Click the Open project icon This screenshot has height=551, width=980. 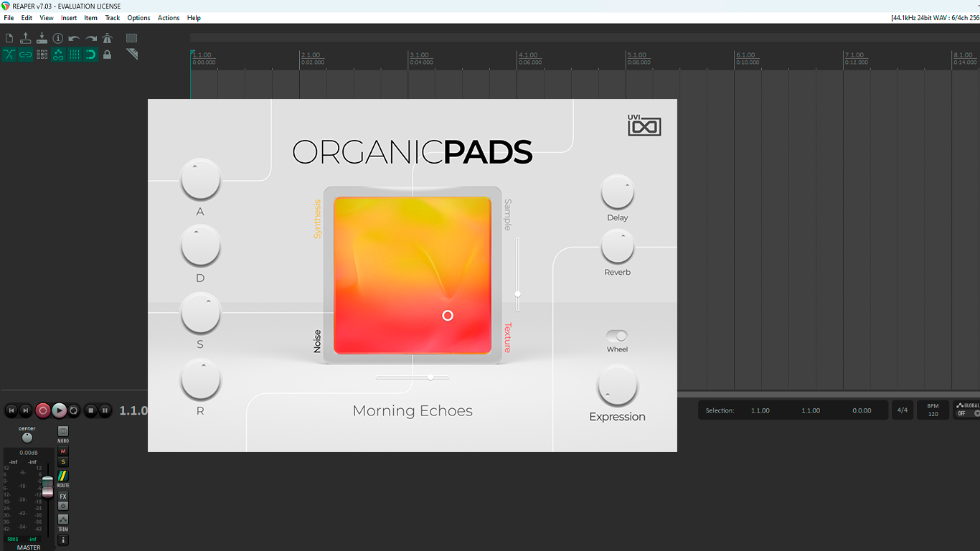point(26,38)
